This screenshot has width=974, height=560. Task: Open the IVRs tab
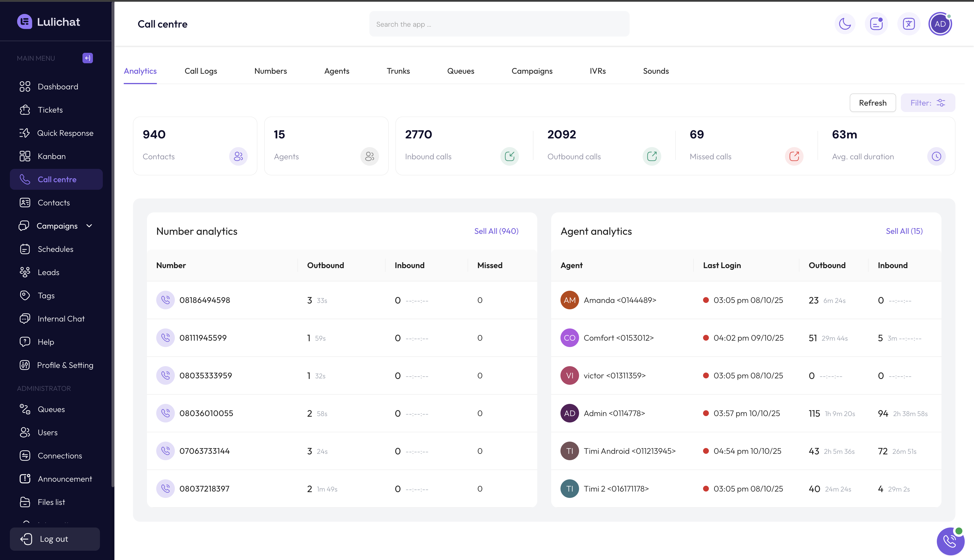click(x=597, y=71)
